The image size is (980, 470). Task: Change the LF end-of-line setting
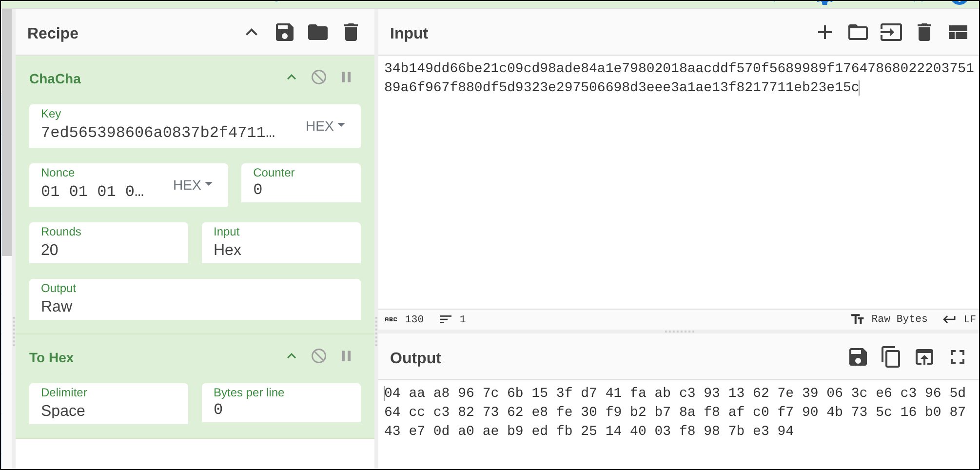(x=959, y=319)
